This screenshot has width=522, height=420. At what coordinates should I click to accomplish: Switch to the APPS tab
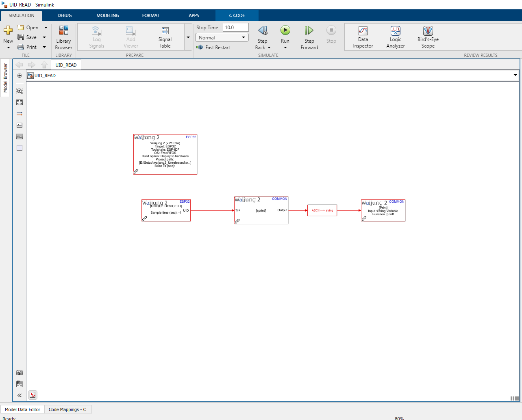coord(194,15)
